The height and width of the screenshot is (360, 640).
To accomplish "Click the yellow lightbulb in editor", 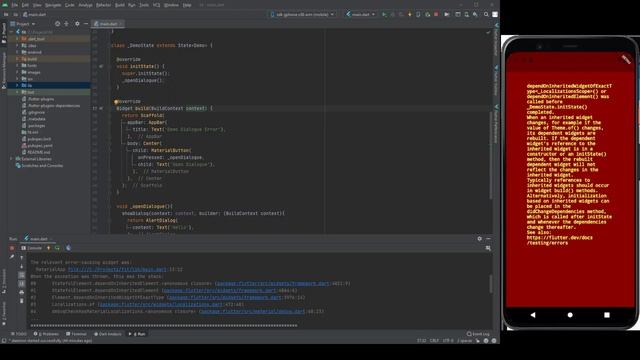I will (x=116, y=102).
